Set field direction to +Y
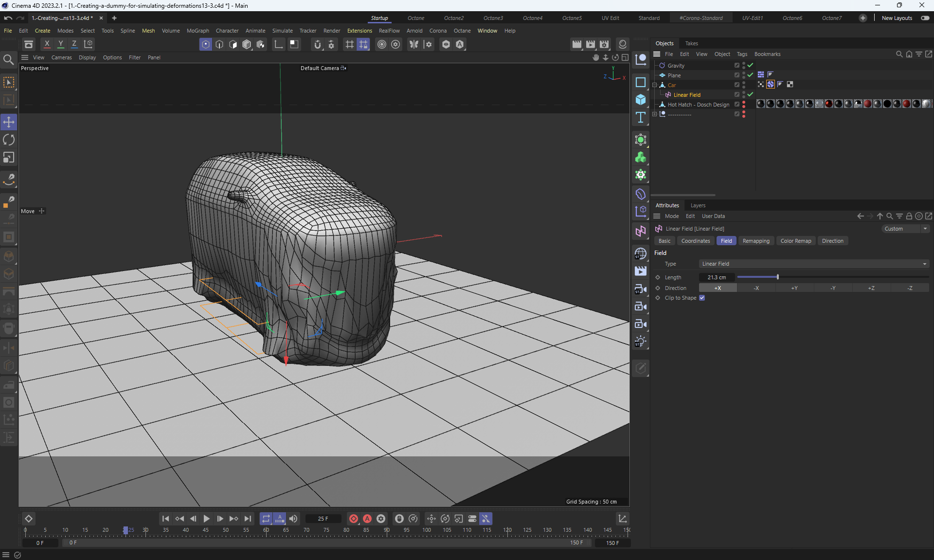This screenshot has width=934, height=560. 794,288
